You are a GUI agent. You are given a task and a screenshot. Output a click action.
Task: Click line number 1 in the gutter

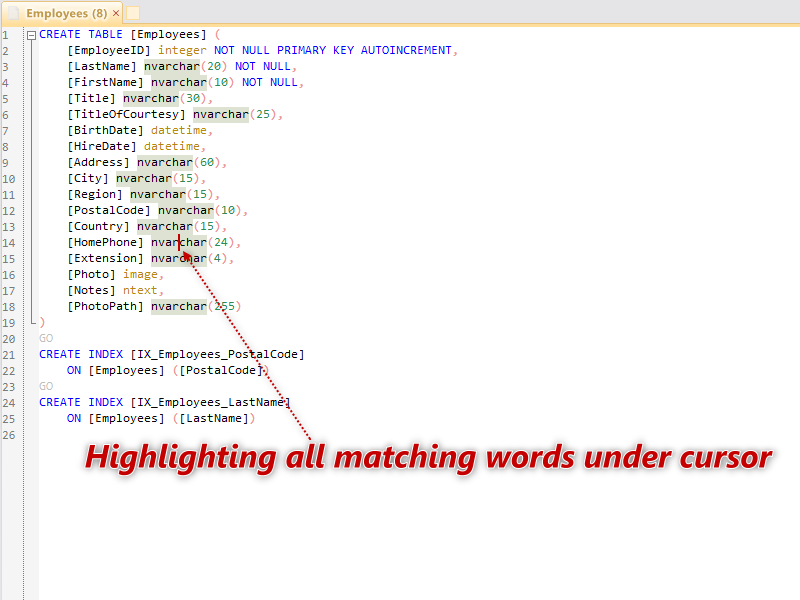pyautogui.click(x=6, y=35)
